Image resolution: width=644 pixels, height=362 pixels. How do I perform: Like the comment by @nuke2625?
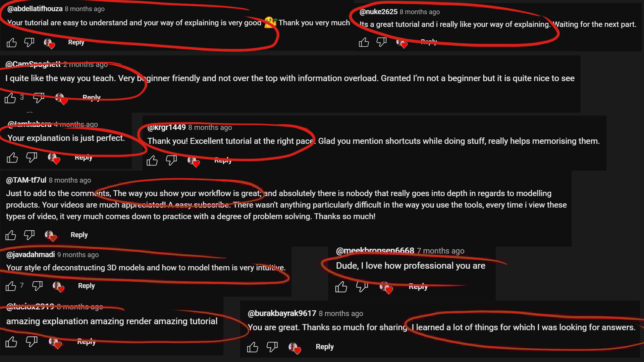pos(364,42)
